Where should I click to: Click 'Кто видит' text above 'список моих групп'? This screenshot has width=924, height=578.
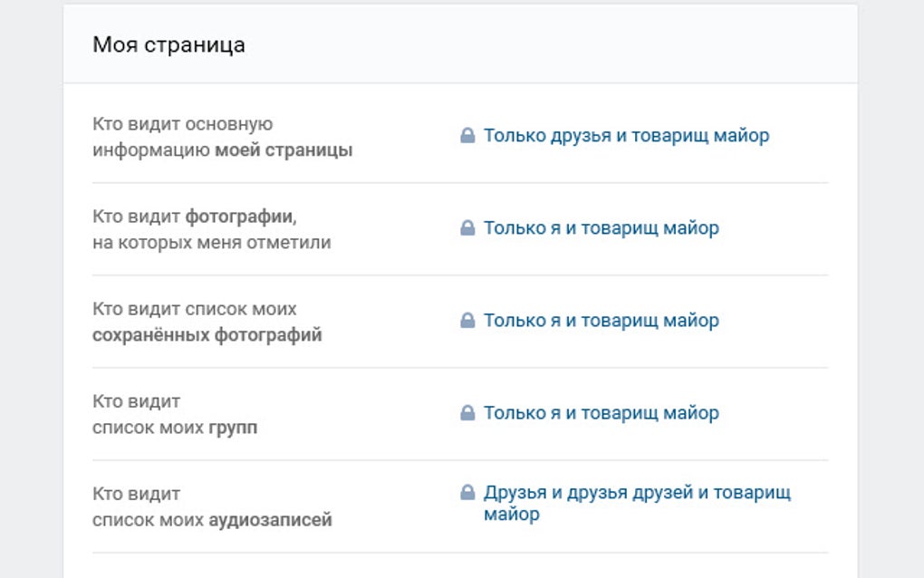(136, 401)
